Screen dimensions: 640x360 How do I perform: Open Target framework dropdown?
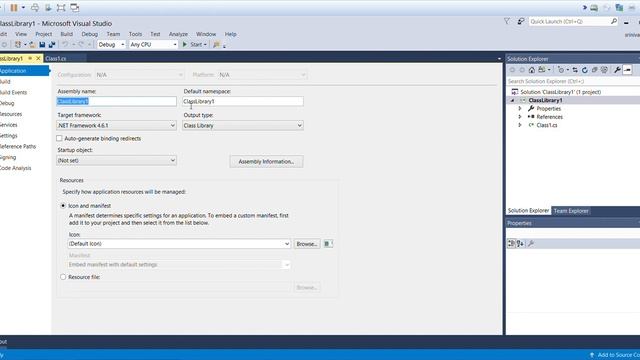(x=116, y=126)
